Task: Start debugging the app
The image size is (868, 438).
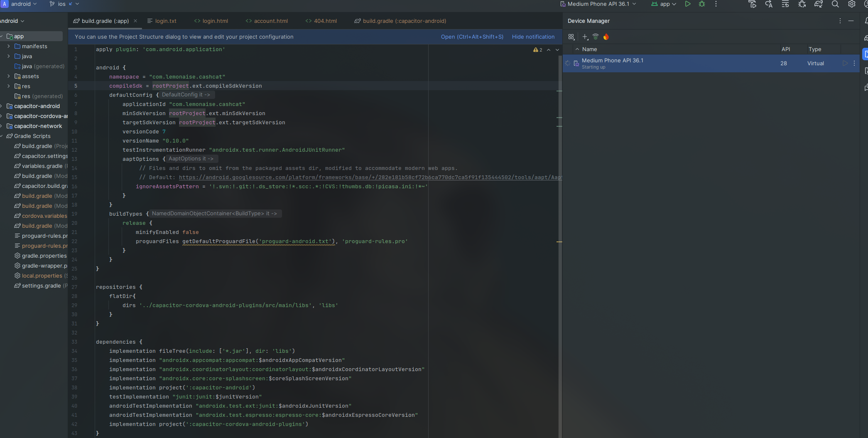Action: click(x=702, y=4)
